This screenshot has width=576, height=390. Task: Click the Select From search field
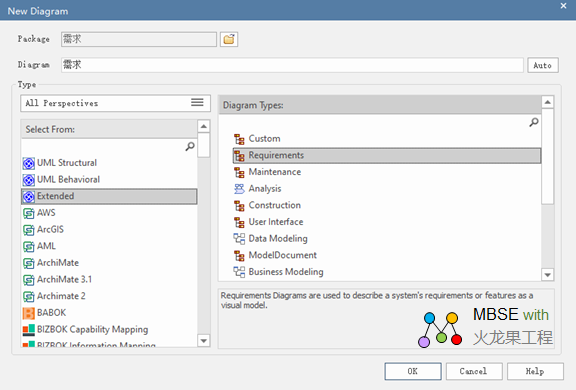[x=109, y=147]
